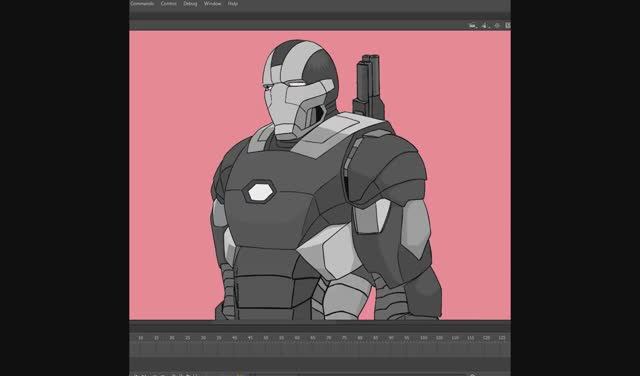Open the Window menu

point(212,4)
